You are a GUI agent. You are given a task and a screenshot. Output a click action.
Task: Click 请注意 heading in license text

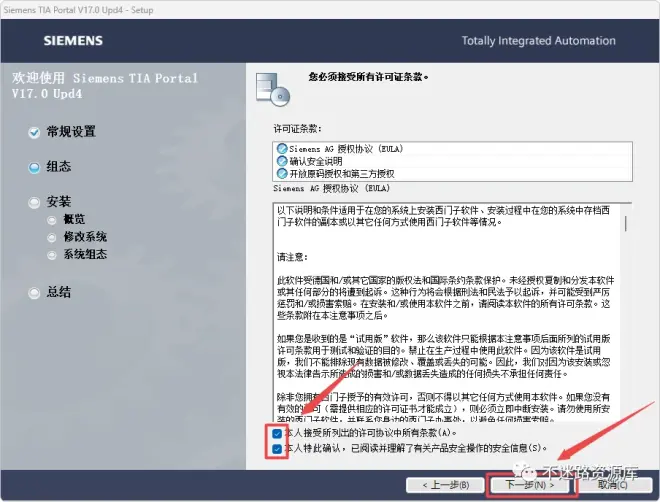pos(293,257)
